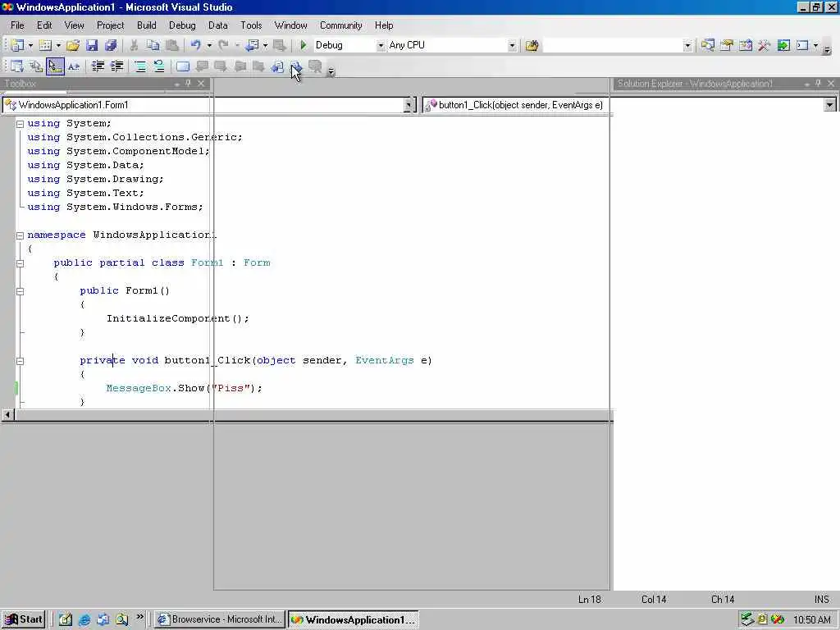
Task: Click the Copy icon in the toolbar
Action: pyautogui.click(x=153, y=46)
